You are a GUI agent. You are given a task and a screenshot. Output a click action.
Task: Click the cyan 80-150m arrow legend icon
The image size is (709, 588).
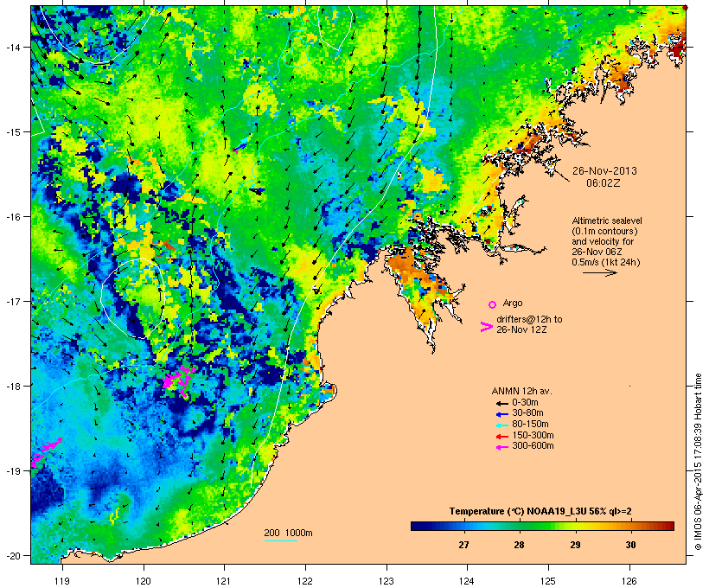(x=501, y=425)
